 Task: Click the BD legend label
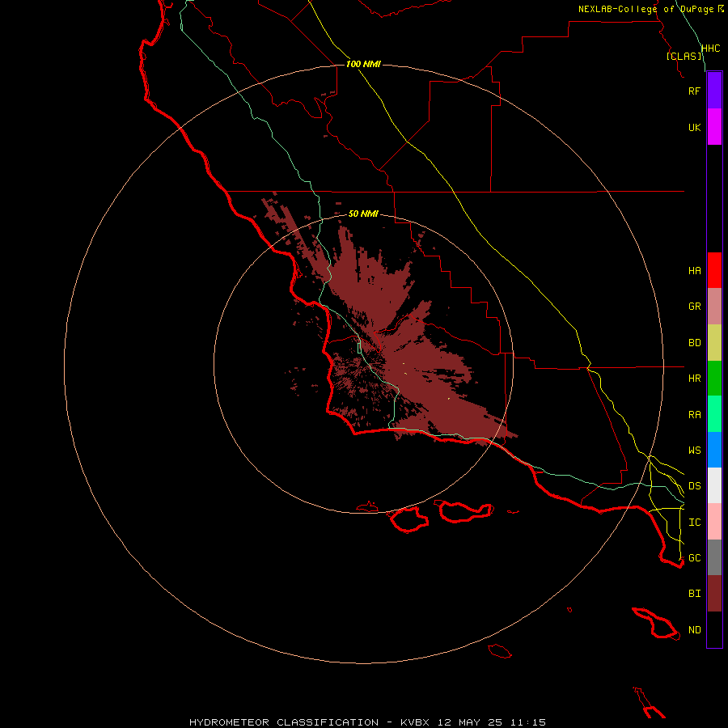tap(694, 343)
